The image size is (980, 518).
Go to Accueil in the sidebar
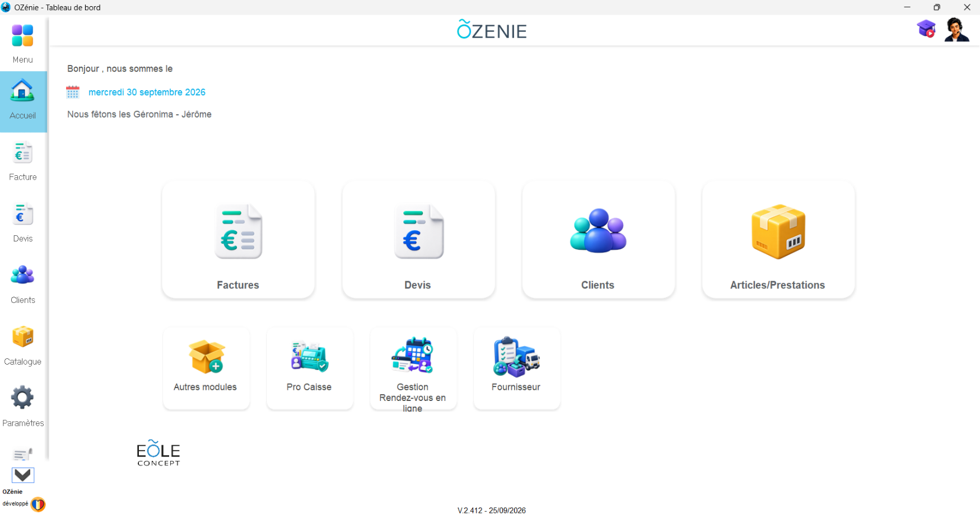[23, 101]
